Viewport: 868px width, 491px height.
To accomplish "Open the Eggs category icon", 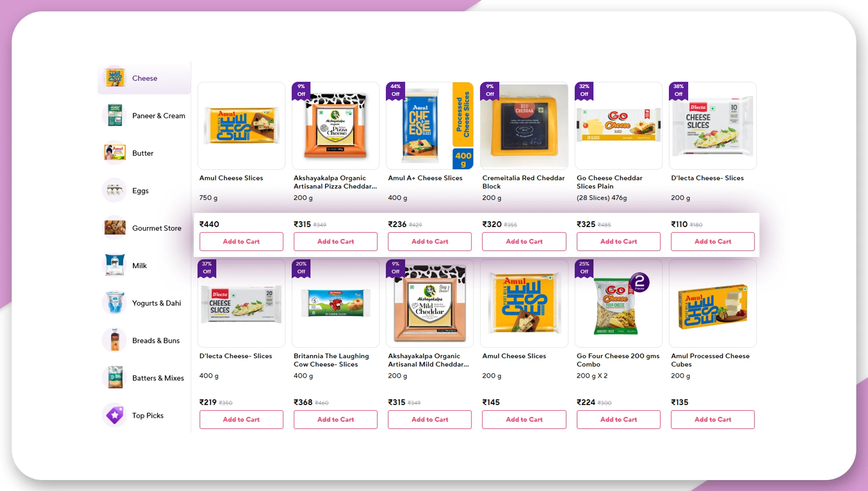I will point(114,190).
